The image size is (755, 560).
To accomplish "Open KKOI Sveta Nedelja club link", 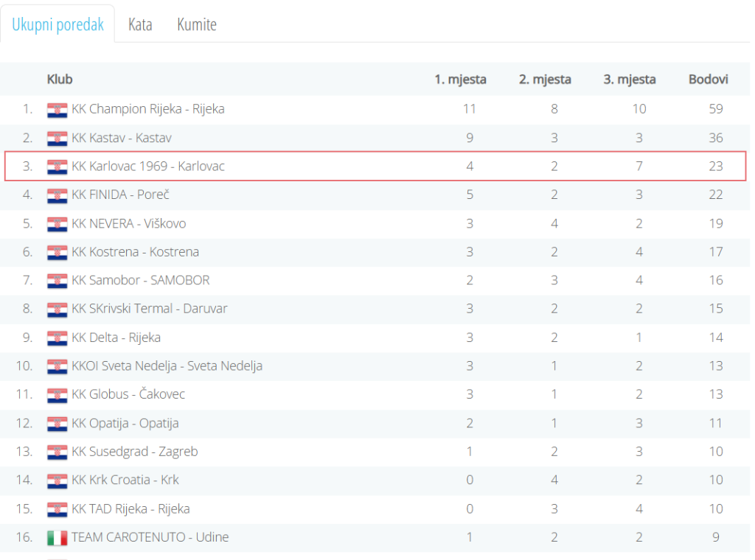I will coord(167,366).
